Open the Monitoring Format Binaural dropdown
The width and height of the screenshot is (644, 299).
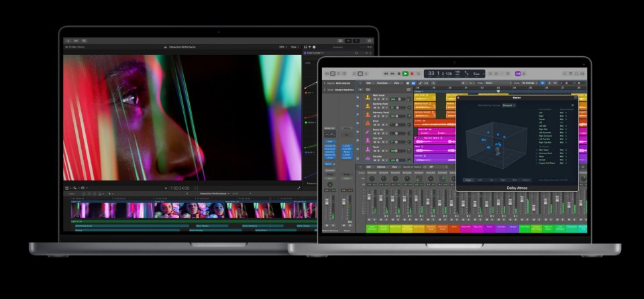coord(509,105)
